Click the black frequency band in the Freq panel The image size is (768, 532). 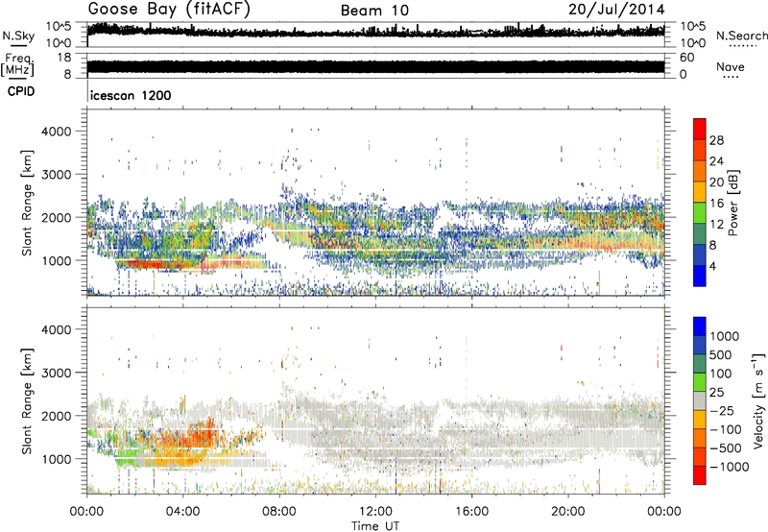pos(375,66)
